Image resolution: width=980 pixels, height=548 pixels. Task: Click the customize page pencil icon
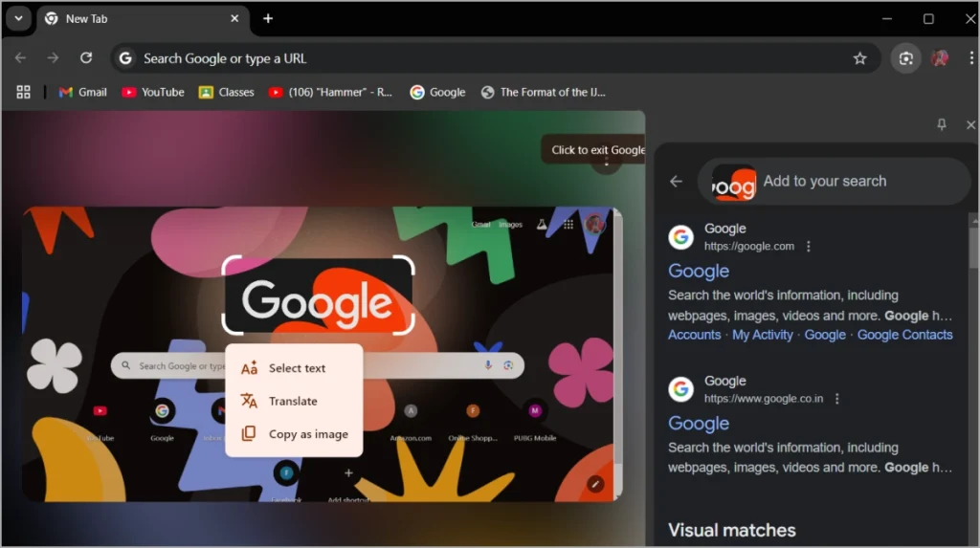(x=595, y=484)
